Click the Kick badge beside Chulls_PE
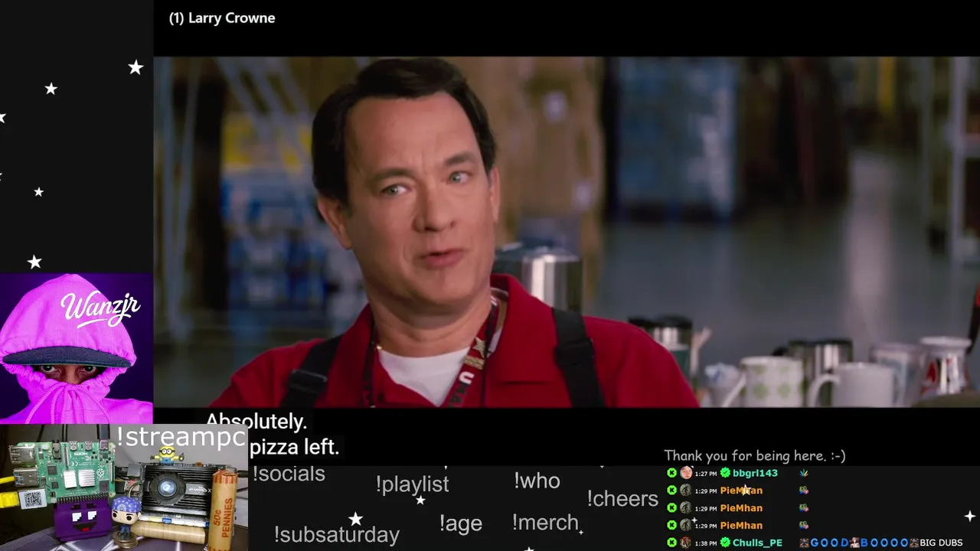Image resolution: width=980 pixels, height=551 pixels. tap(671, 543)
